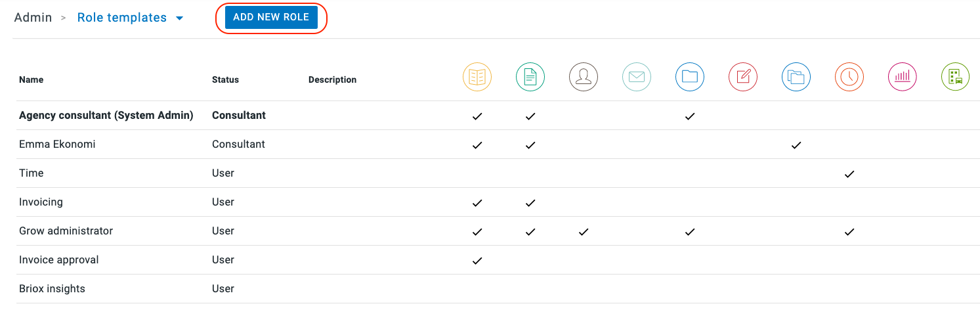Click the blue single-folder icon

point(690,77)
